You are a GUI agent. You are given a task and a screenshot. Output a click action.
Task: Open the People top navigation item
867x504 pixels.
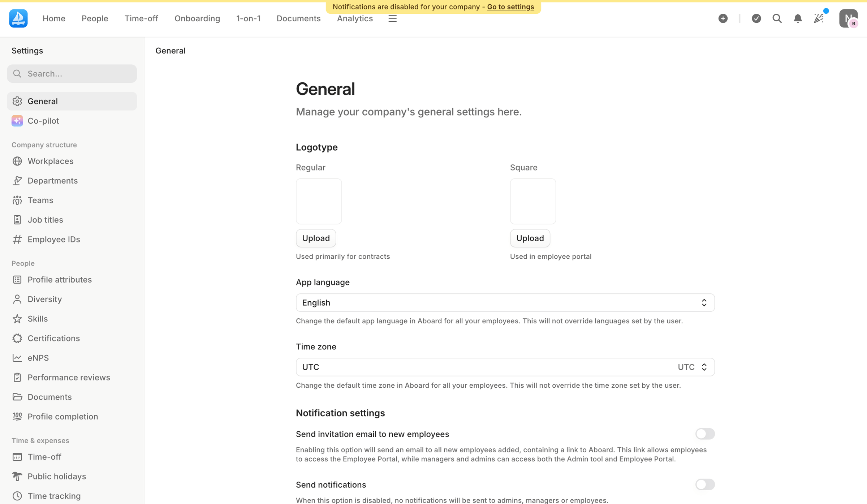click(95, 18)
